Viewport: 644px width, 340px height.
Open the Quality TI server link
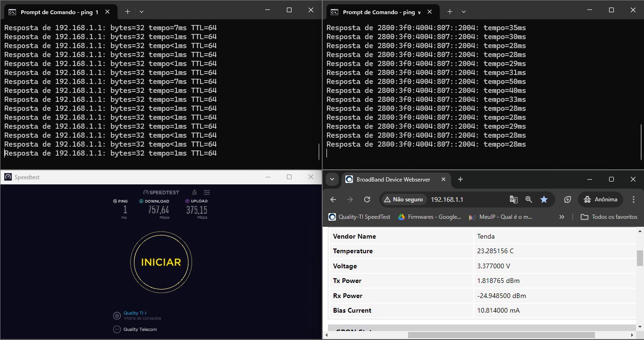point(135,313)
